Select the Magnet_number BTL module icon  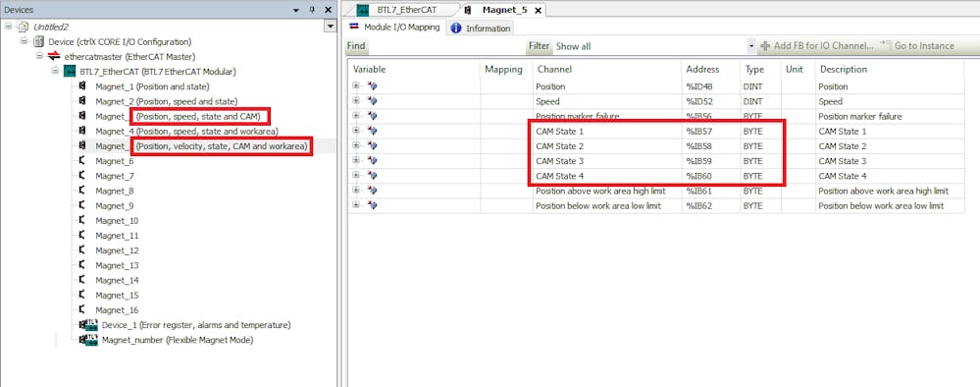pos(88,340)
